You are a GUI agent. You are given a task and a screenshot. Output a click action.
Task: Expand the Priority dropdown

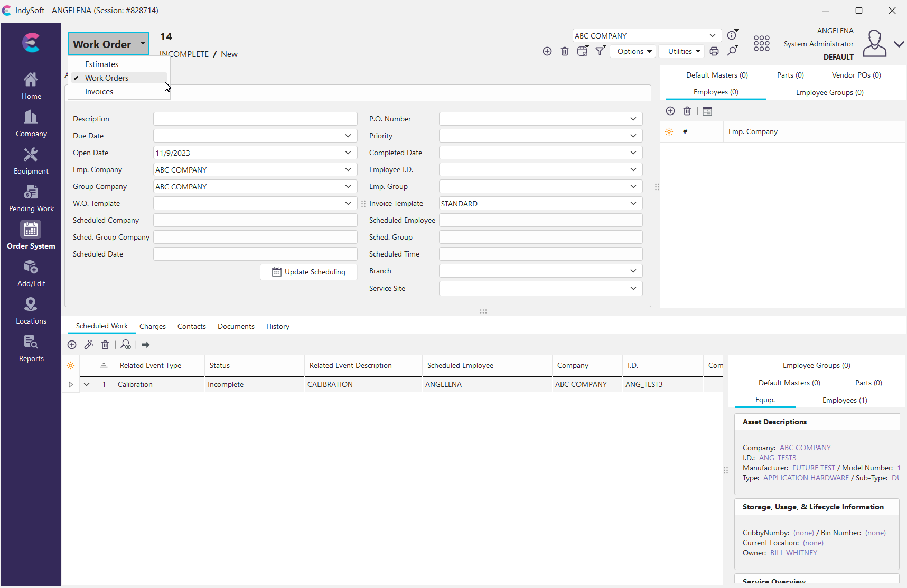[633, 136]
